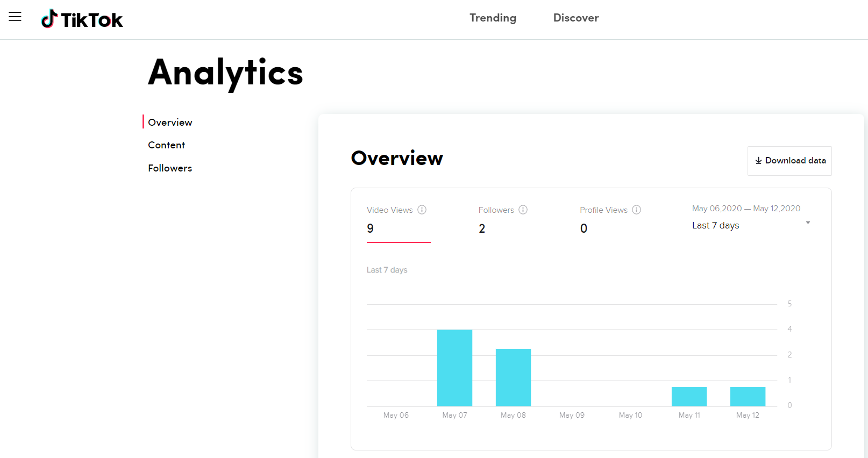This screenshot has height=458, width=868.
Task: Click the download arrow icon
Action: (758, 161)
